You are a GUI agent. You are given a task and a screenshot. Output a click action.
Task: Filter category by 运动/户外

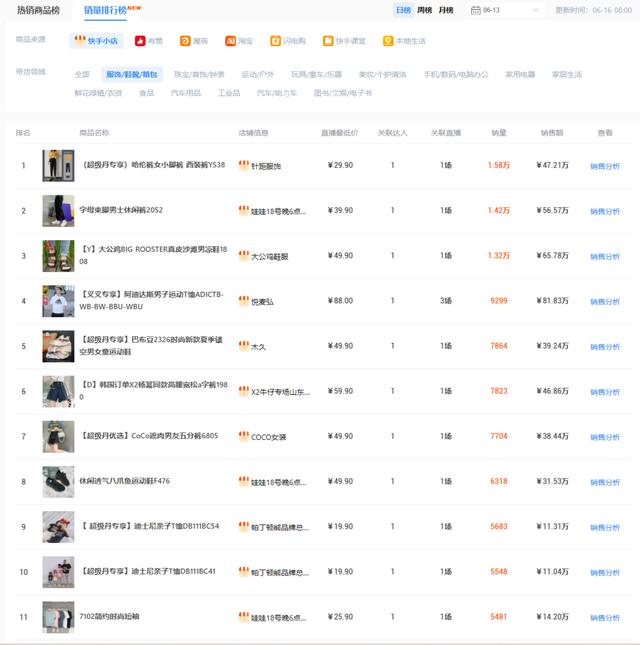tap(257, 74)
